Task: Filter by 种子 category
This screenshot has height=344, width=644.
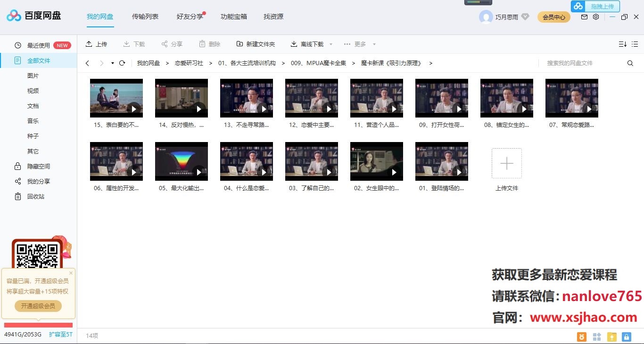Action: point(33,136)
